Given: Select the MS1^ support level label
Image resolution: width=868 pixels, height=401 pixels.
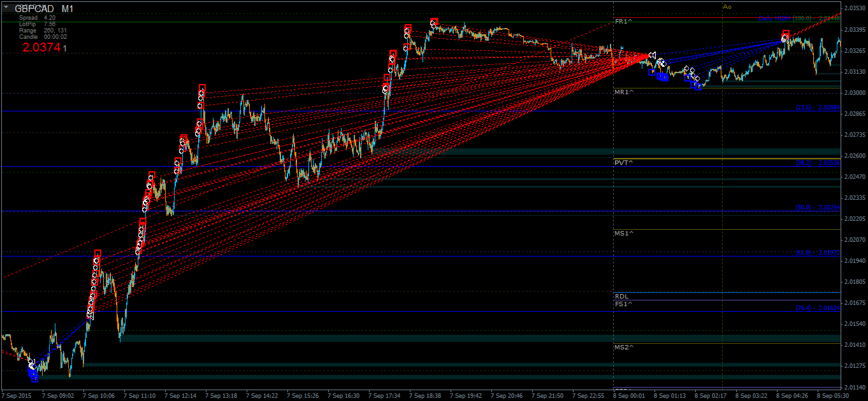Looking at the screenshot, I should (x=624, y=234).
